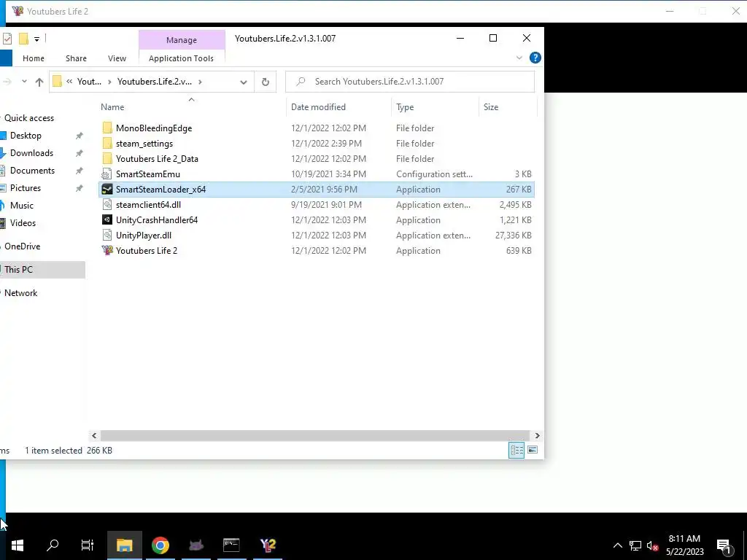This screenshot has height=560, width=747.
Task: Open Task View on the taskbar
Action: 88,545
